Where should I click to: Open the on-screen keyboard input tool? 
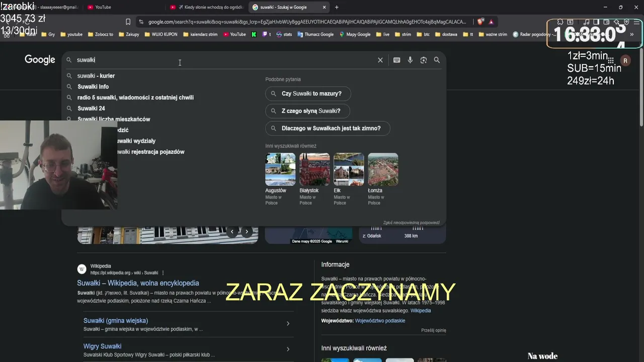pos(397,60)
